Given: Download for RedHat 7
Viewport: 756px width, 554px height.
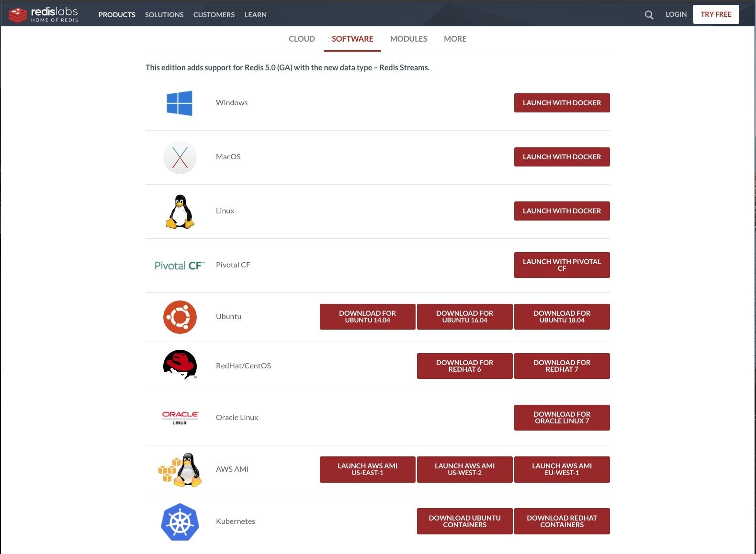Looking at the screenshot, I should (x=562, y=366).
